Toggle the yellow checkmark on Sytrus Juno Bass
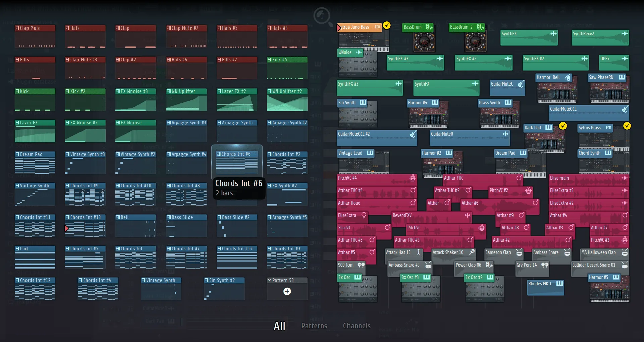 [x=387, y=25]
